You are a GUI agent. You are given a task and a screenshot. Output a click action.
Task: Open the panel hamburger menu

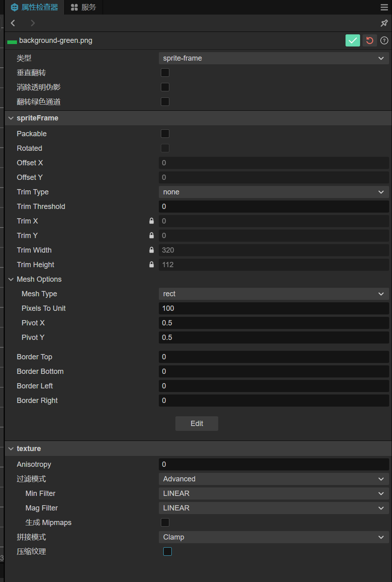[x=384, y=7]
